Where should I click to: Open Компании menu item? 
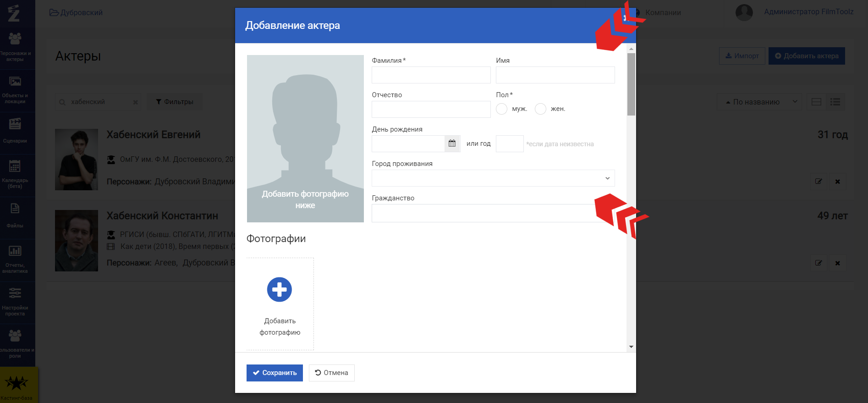tap(663, 12)
